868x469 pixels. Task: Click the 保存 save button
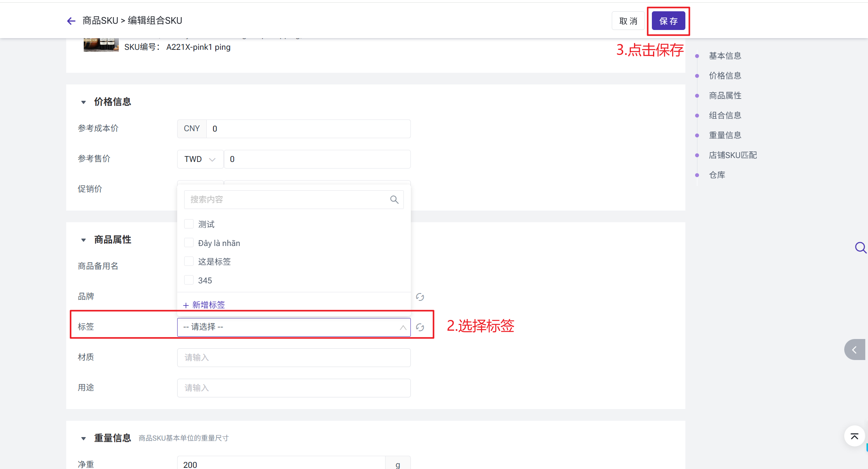(668, 21)
